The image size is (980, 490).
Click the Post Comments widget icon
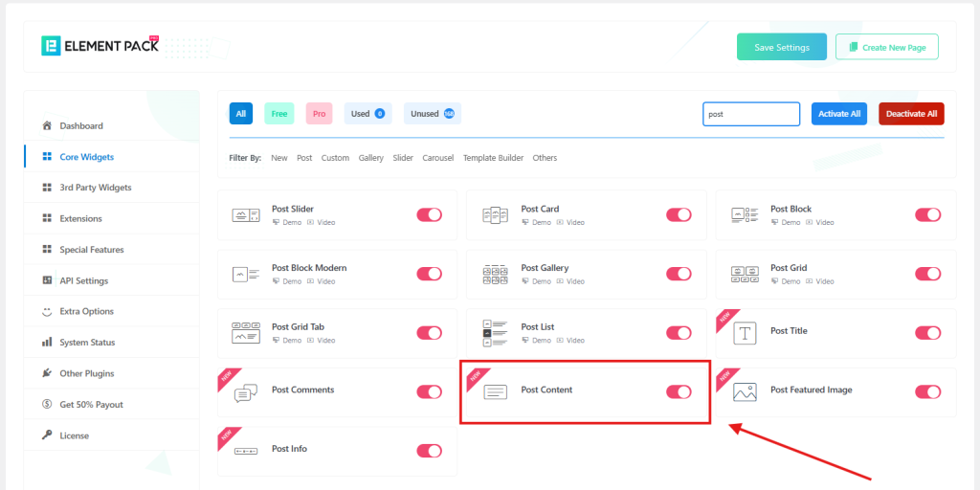(246, 392)
